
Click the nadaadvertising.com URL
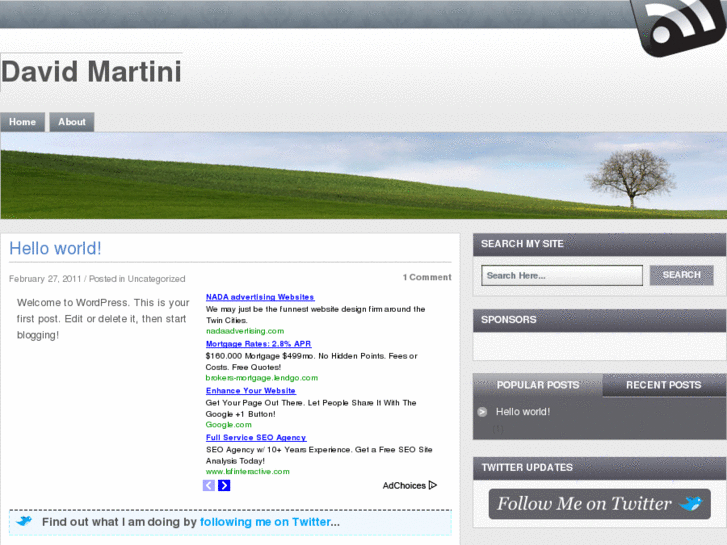coord(245,331)
